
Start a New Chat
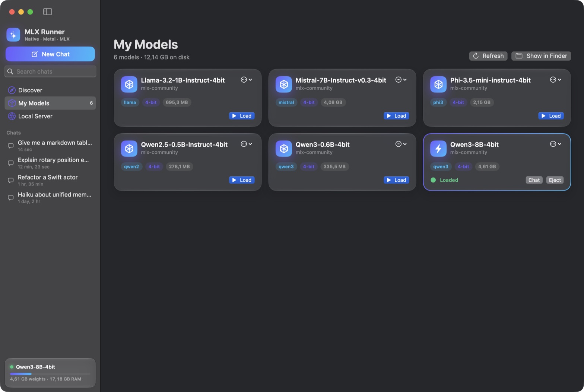50,54
